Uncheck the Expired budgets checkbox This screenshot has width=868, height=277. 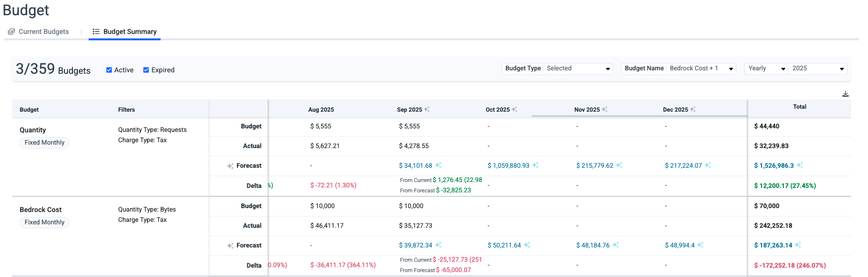coord(146,70)
